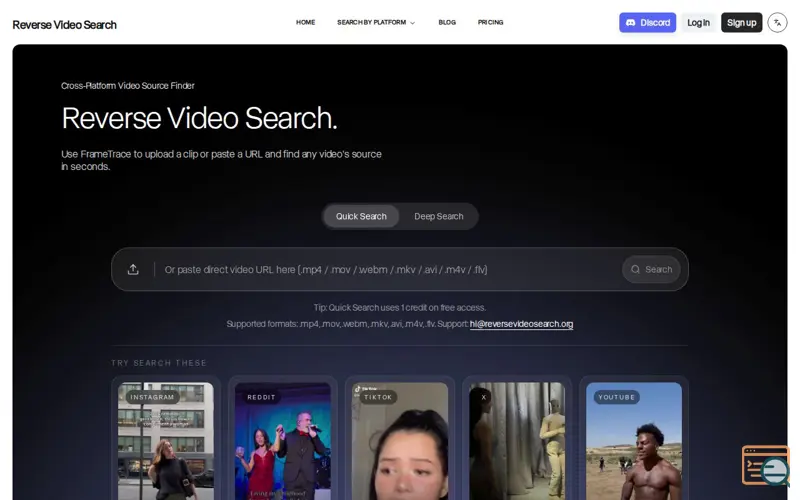
Task: Open the language translate icon
Action: (777, 22)
